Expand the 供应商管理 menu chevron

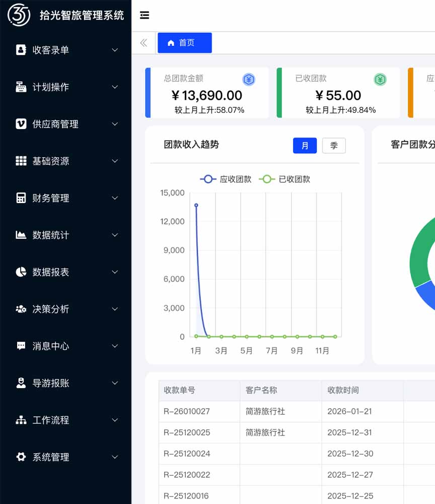(115, 124)
